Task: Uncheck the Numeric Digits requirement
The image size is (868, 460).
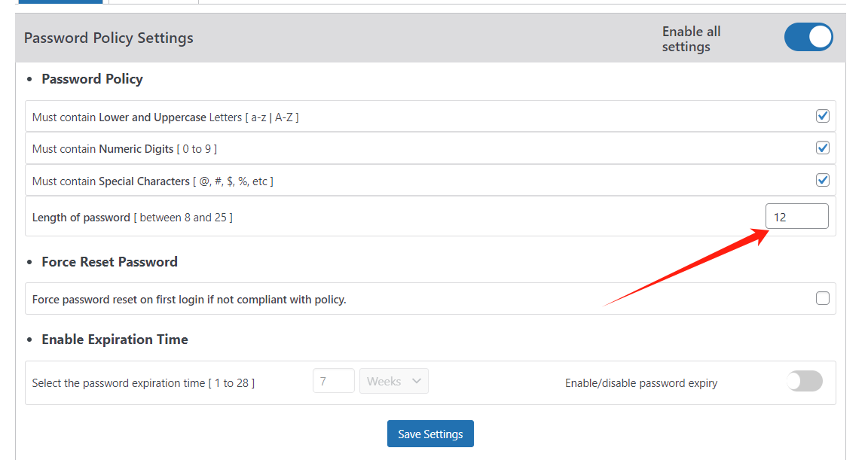Action: [x=822, y=148]
